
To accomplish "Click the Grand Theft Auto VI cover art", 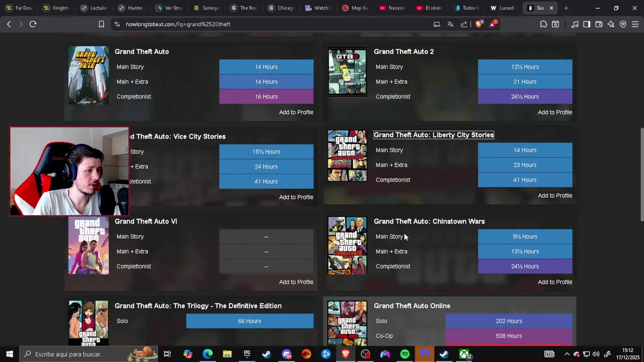I will click(x=89, y=245).
